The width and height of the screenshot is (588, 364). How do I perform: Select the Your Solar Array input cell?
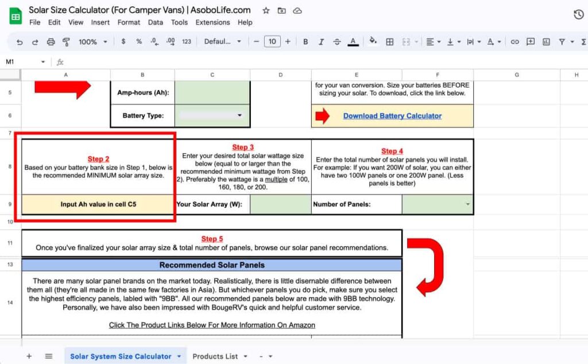pos(280,204)
